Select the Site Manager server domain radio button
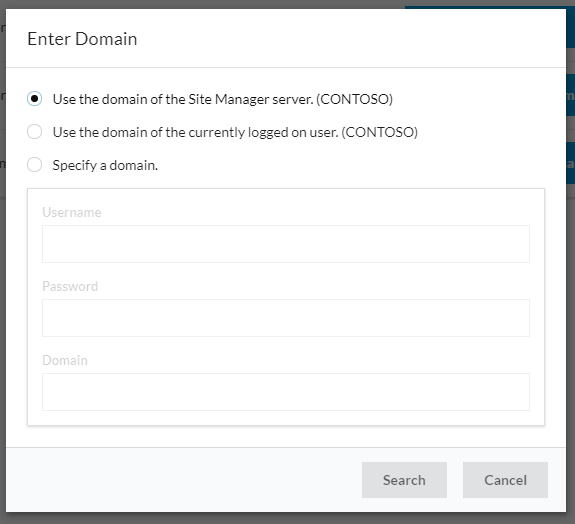Screen dimensions: 575x524 click(34, 99)
